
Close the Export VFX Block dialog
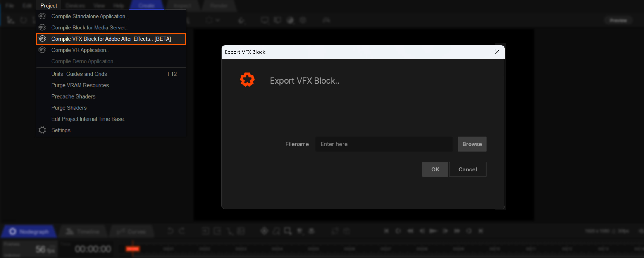pyautogui.click(x=497, y=52)
